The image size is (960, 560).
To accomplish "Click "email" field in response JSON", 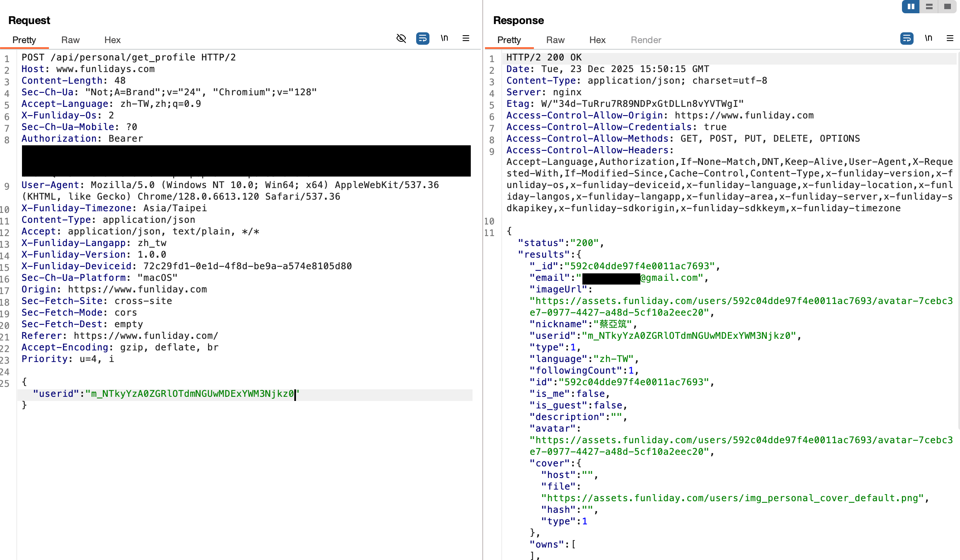I will (619, 278).
